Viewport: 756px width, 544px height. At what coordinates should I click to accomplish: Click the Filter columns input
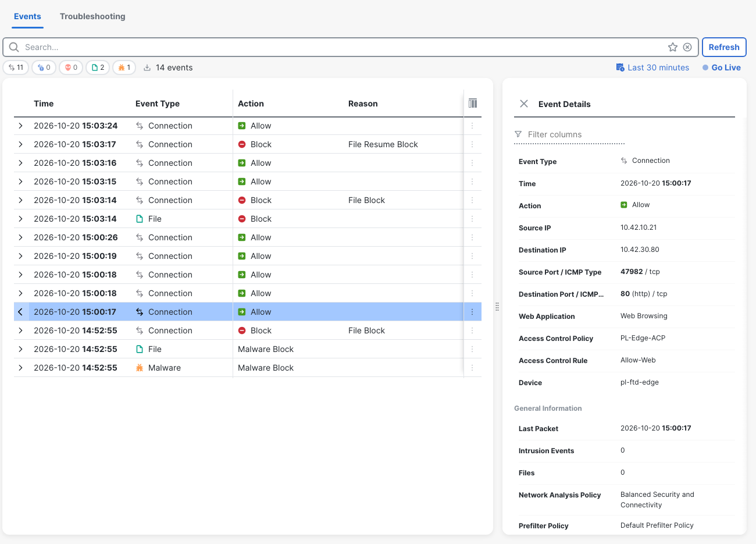569,134
